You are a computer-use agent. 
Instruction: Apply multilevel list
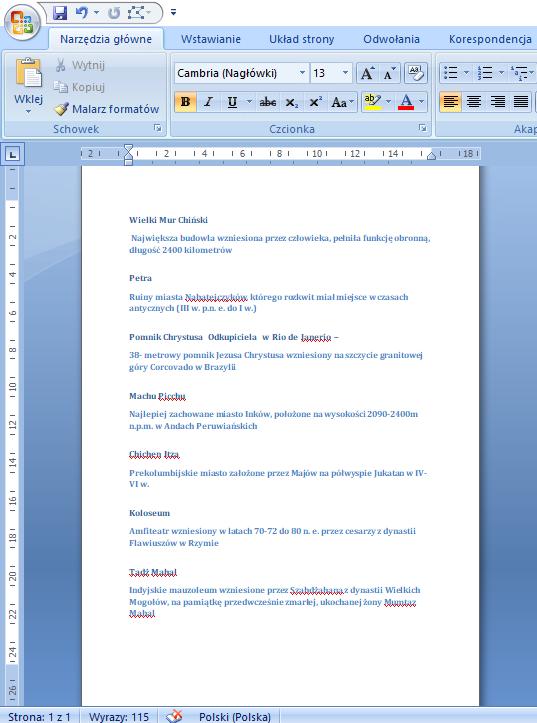(519, 73)
